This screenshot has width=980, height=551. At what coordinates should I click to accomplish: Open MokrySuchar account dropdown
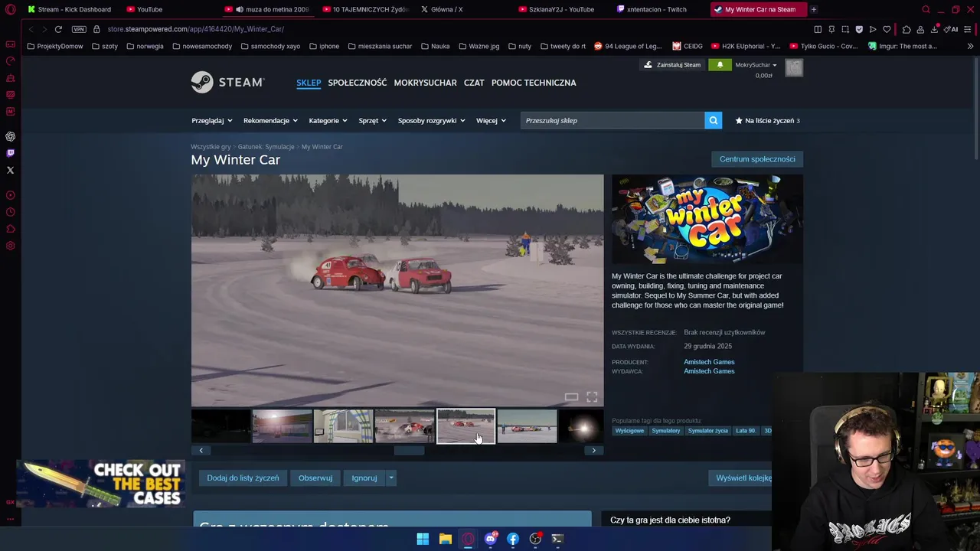tap(756, 65)
